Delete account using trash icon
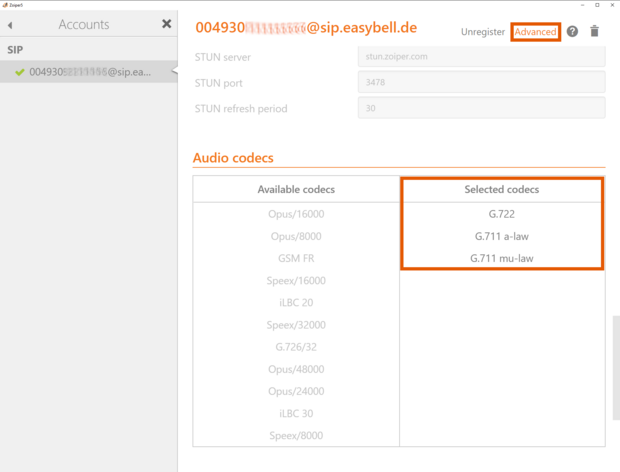This screenshot has height=472, width=620. point(595,32)
